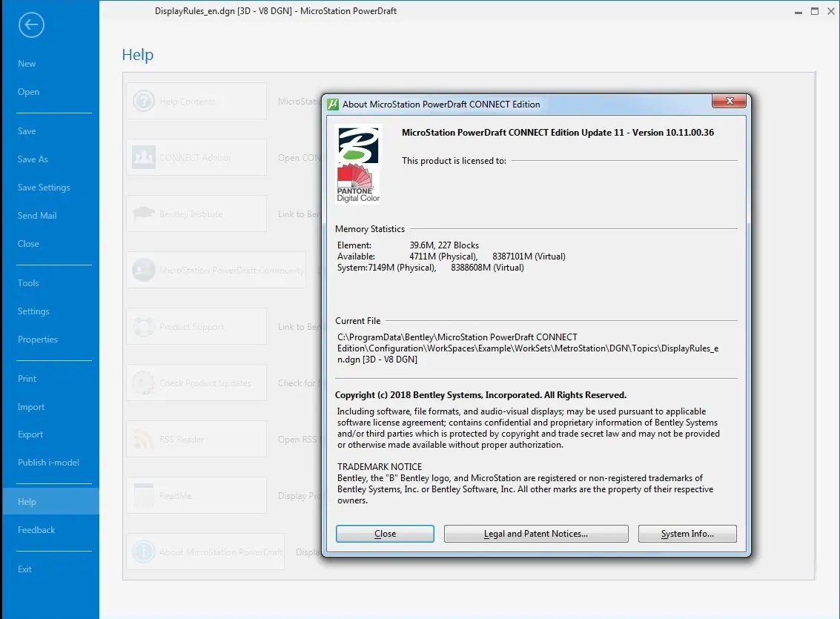Click the Check Product Updates icon
The height and width of the screenshot is (619, 840).
[x=144, y=383]
